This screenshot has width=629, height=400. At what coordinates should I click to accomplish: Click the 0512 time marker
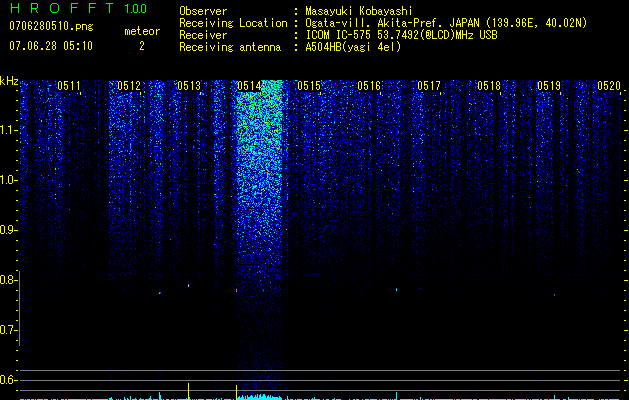coord(129,86)
